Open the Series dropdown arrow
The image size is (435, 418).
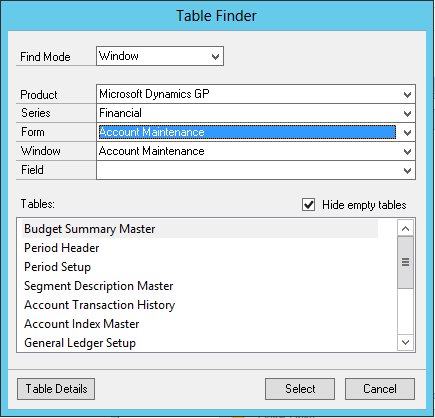click(407, 113)
